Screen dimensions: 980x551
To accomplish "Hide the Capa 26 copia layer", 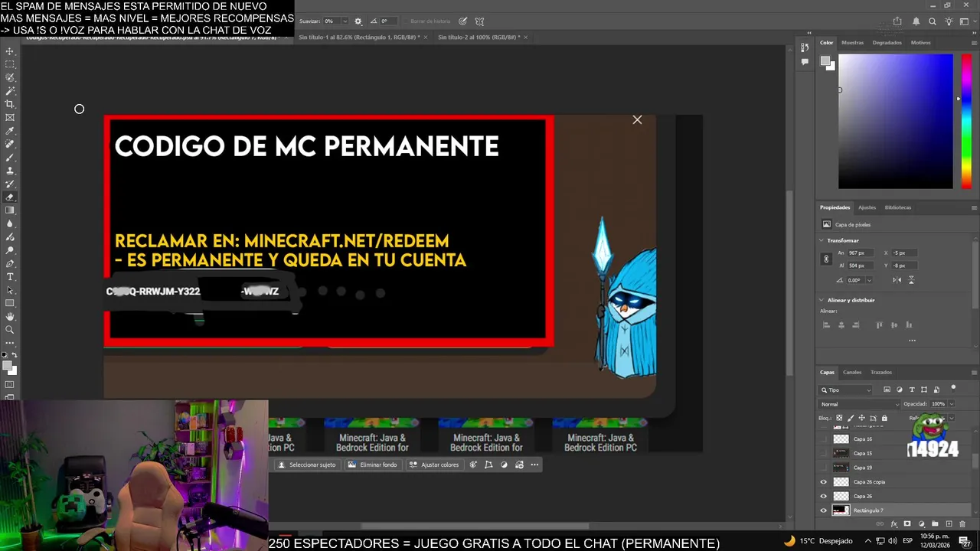I will click(824, 482).
